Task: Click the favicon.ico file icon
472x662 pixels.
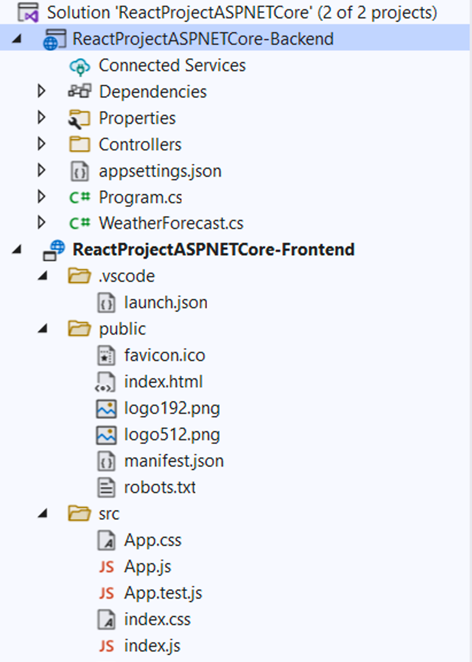Action: point(106,355)
